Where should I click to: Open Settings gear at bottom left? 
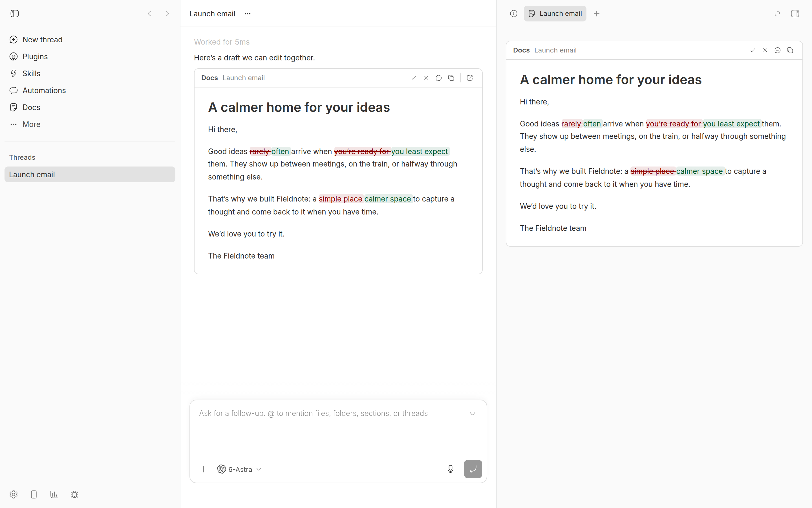tap(14, 494)
